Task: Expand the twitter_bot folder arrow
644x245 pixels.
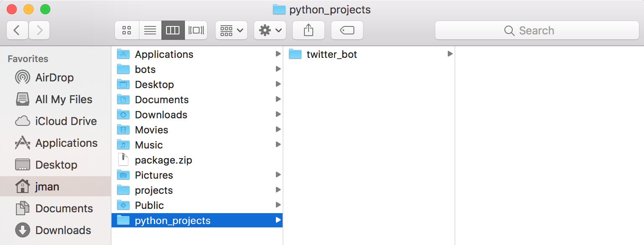Action: coord(450,54)
